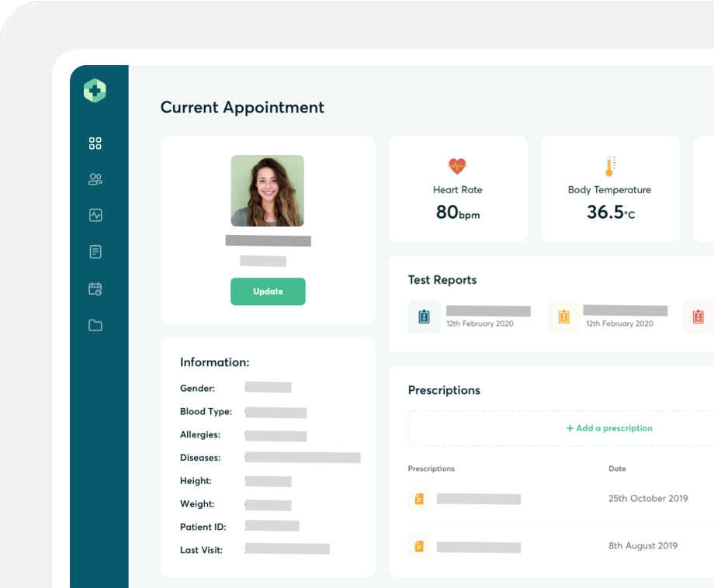
Task: Select the Body Temperature card showing 36.5°C
Action: click(609, 189)
